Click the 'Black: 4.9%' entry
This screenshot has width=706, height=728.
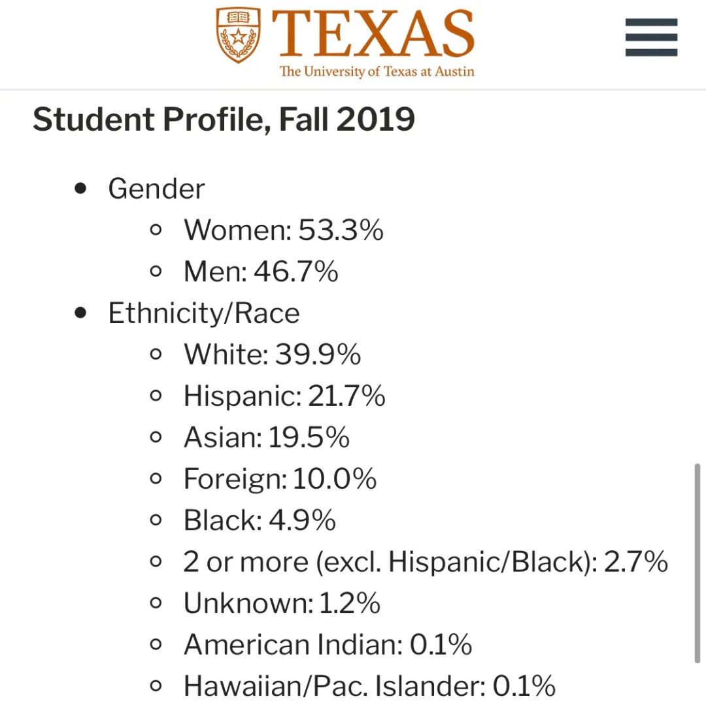(260, 520)
